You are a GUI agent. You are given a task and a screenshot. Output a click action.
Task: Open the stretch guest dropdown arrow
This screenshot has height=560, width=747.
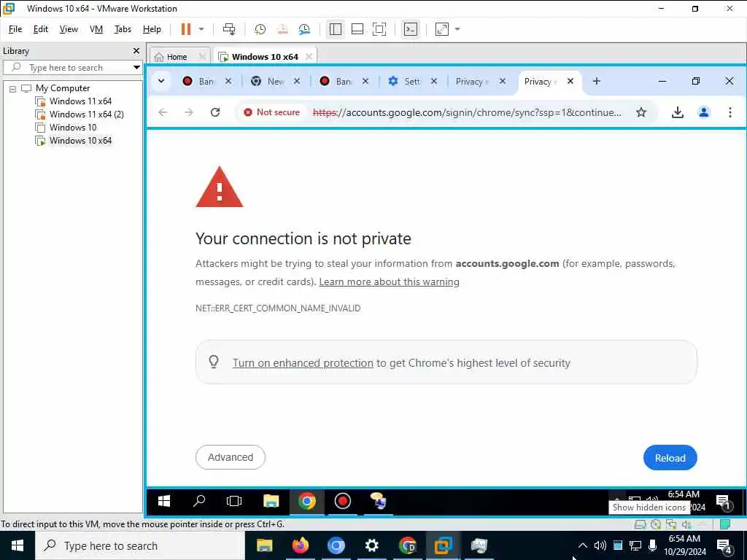(457, 29)
